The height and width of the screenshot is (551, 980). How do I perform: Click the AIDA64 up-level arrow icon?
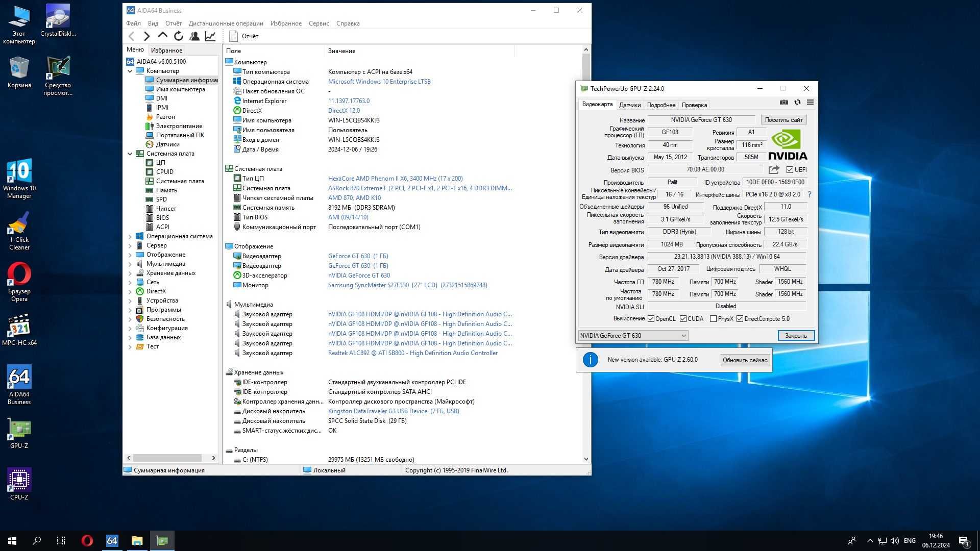tap(163, 36)
